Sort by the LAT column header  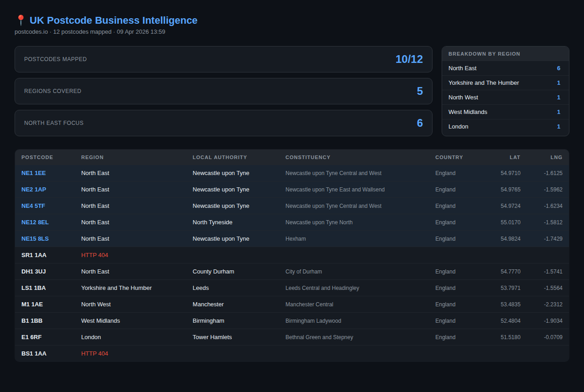click(x=515, y=157)
